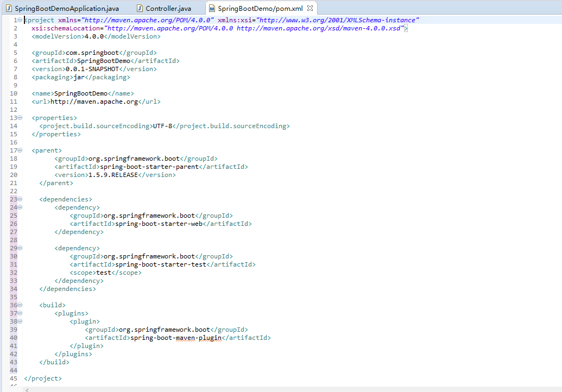The width and height of the screenshot is (562, 392).
Task: Click spring-boot-starter-parent artifactId text
Action: point(149,167)
